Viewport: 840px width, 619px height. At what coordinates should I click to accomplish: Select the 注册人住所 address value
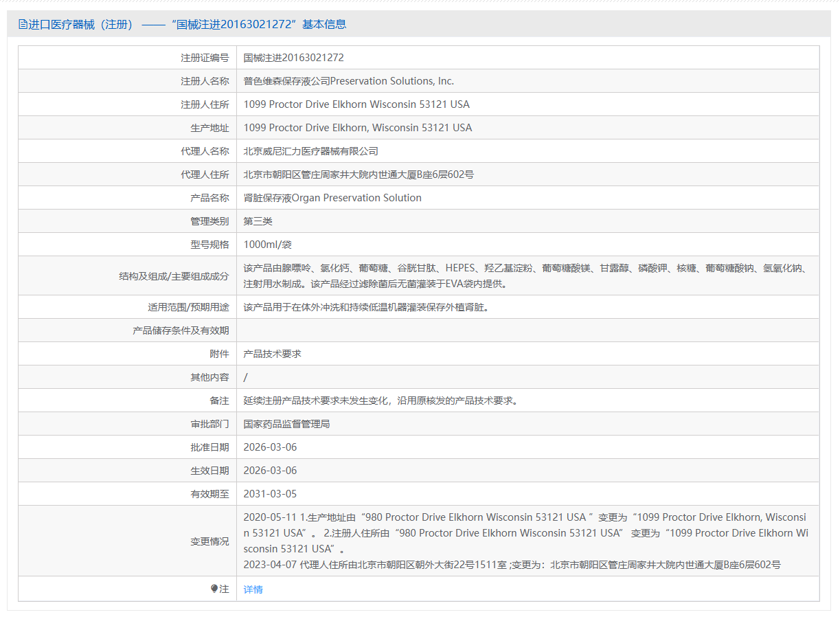356,104
